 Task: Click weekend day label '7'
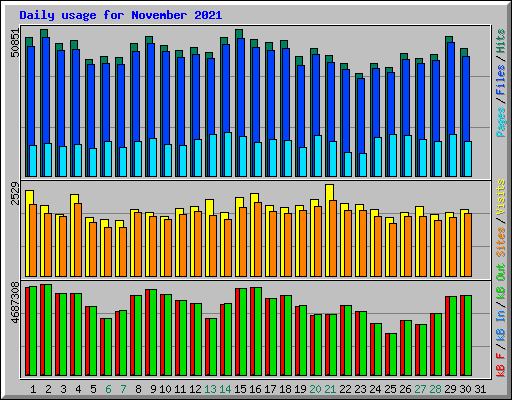[x=123, y=389]
